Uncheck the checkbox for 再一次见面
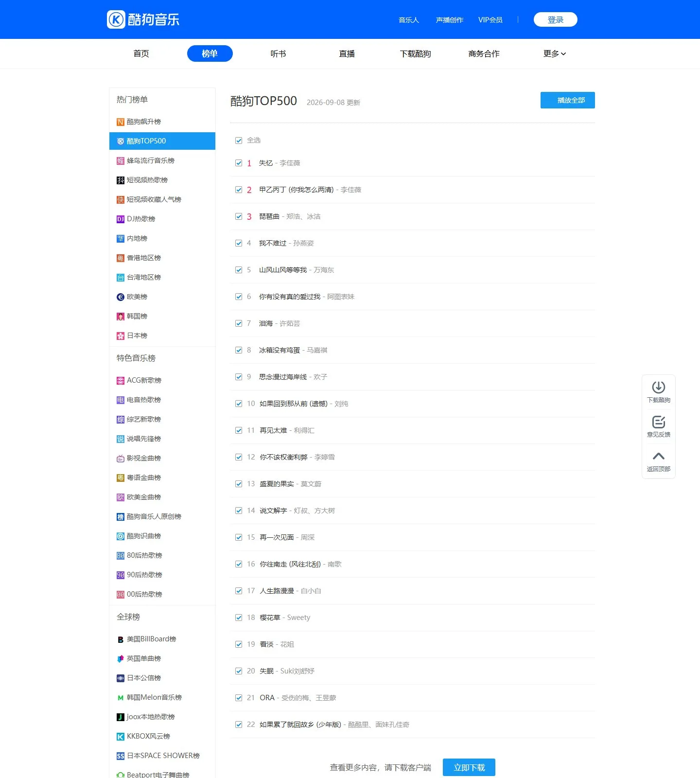Screen dimensions: 700x778 239,537
